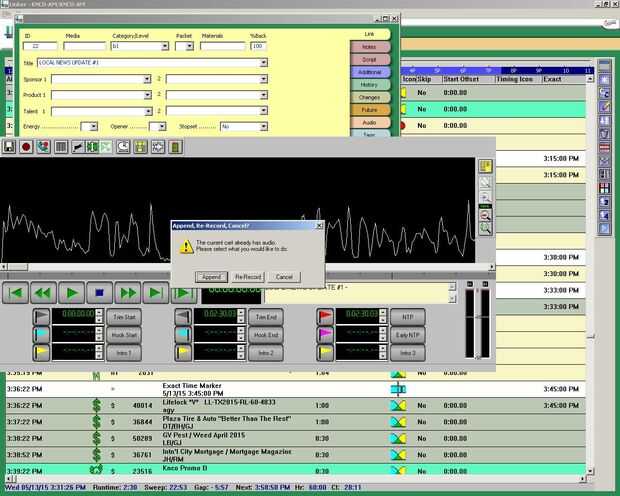The height and width of the screenshot is (496, 620).
Task: Expand the Stopset dropdown showing No
Action: pos(263,127)
